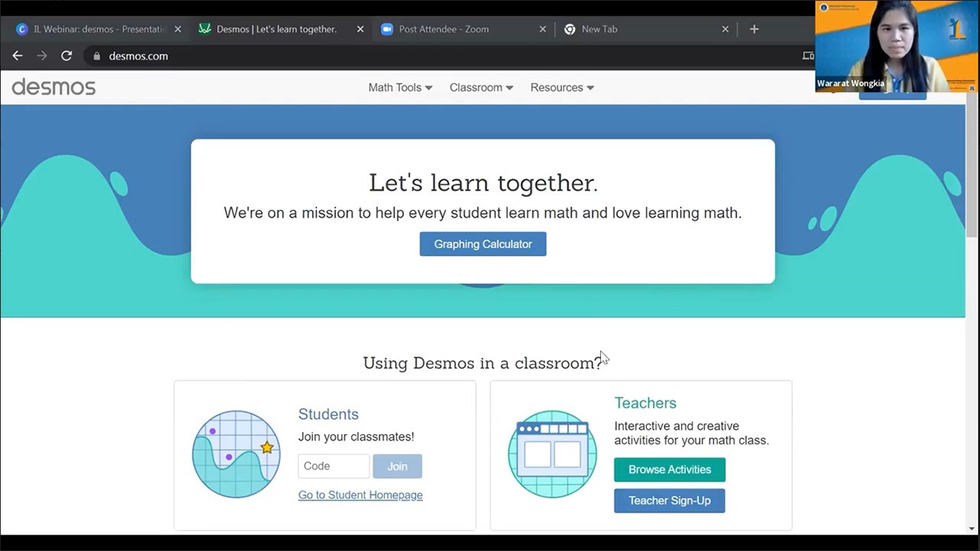Click the Teacher Sign-Up button
Image resolution: width=980 pixels, height=551 pixels.
coord(669,500)
